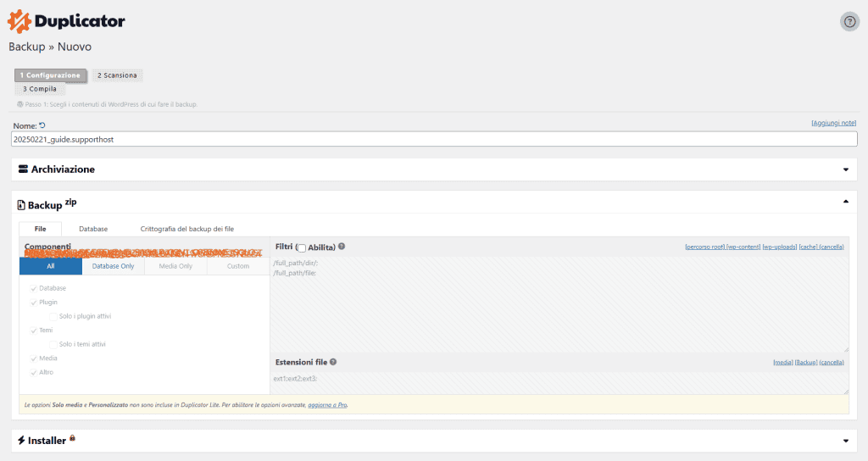Click the Archiviazione storage icon
Viewport: 868px width, 461px height.
[23, 169]
